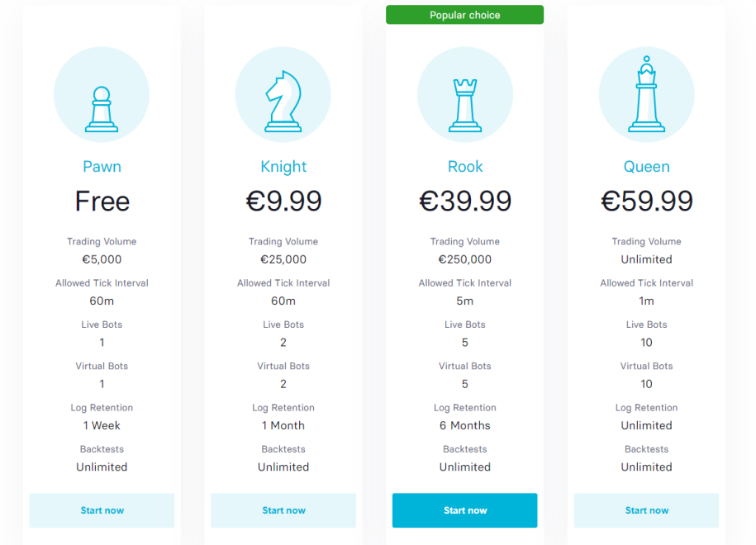Select the Queen plan title
The height and width of the screenshot is (545, 756).
(646, 167)
